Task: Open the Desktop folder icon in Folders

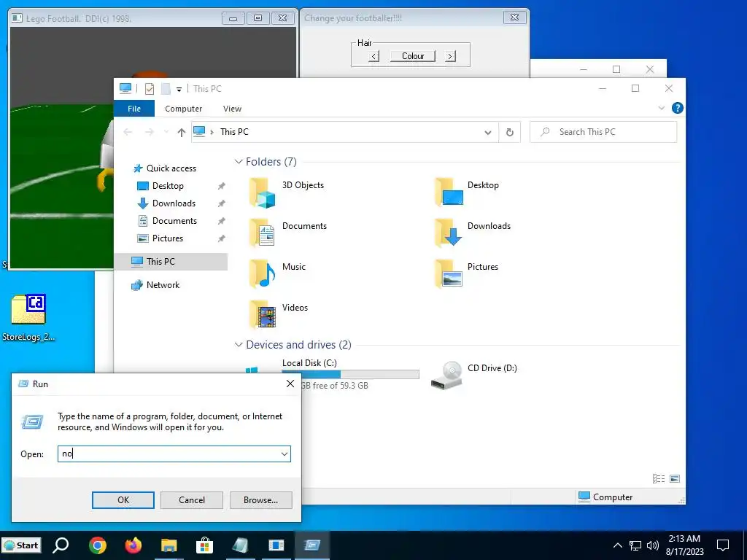Action: 449,192
